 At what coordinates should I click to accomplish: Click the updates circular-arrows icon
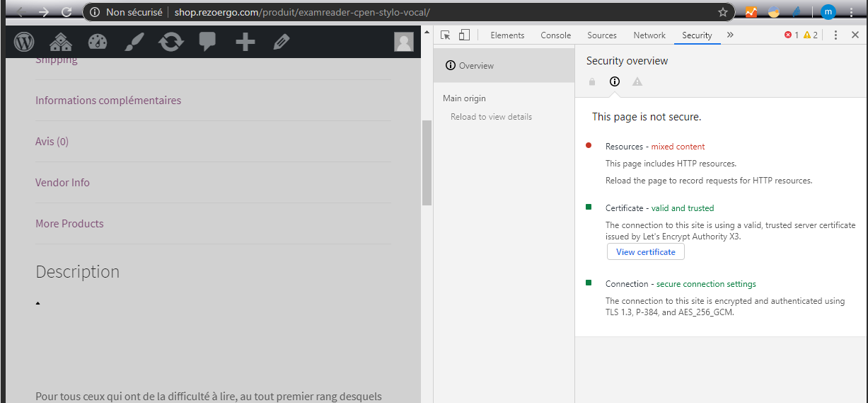point(170,42)
